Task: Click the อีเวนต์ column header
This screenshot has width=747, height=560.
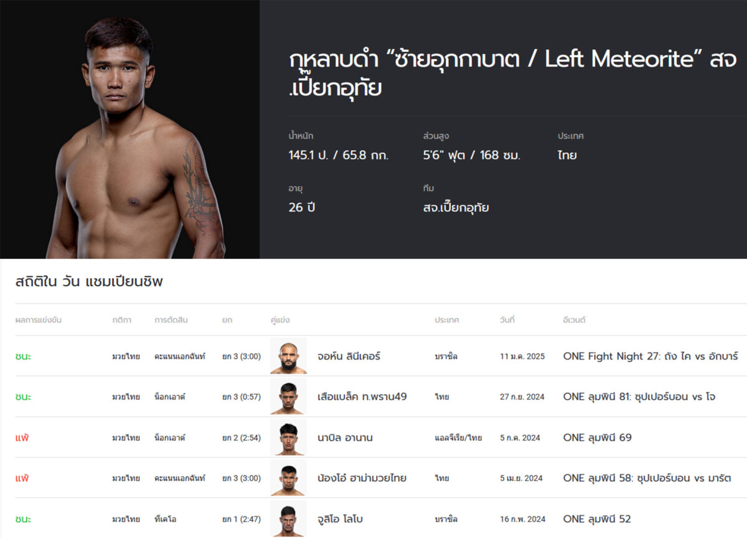Action: coord(575,320)
